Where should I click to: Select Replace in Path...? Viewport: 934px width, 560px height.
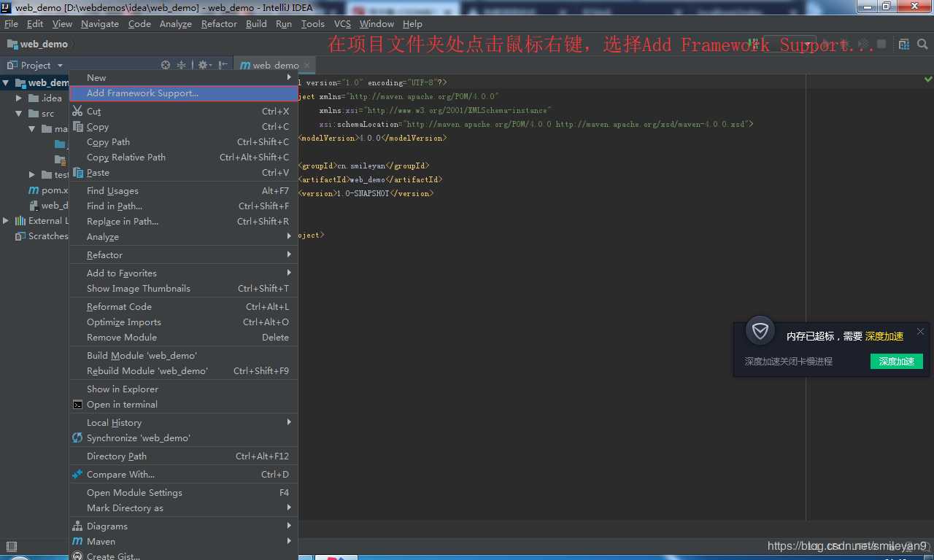coord(183,221)
